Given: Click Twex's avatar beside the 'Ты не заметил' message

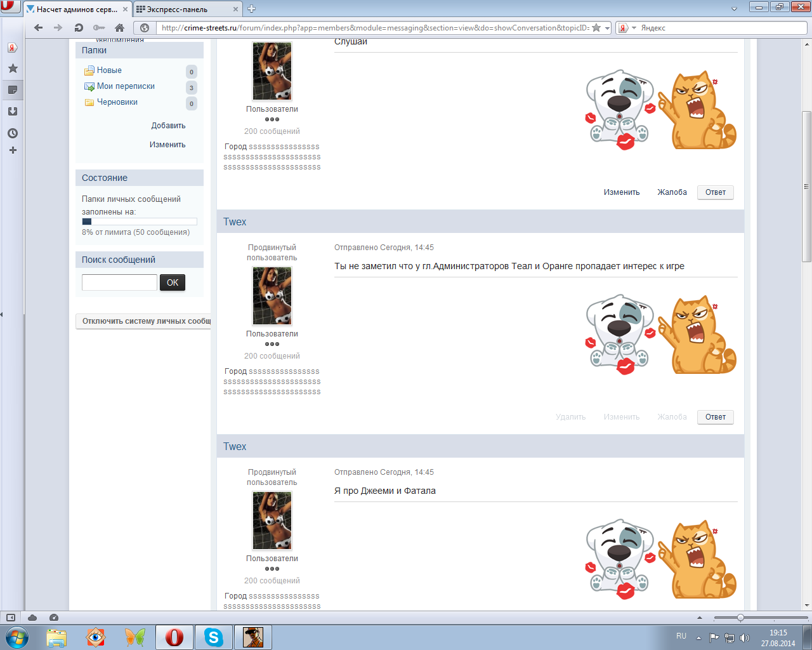Looking at the screenshot, I should (x=272, y=296).
